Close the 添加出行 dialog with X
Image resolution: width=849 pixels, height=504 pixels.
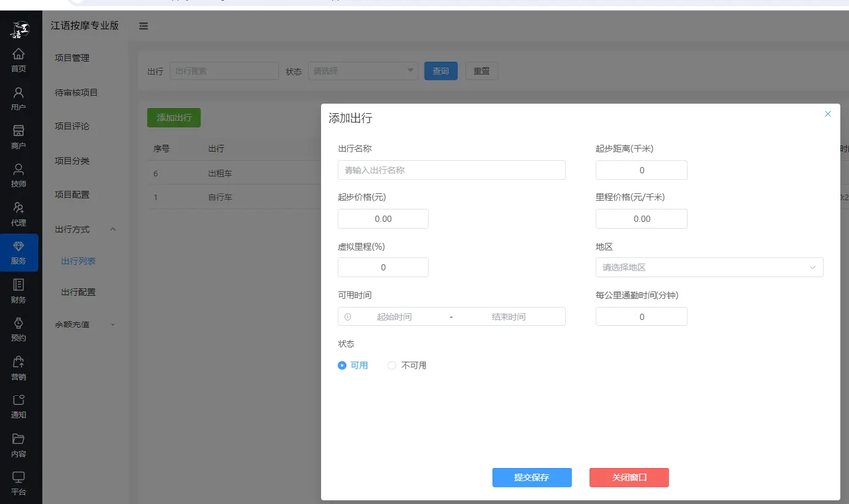click(827, 114)
